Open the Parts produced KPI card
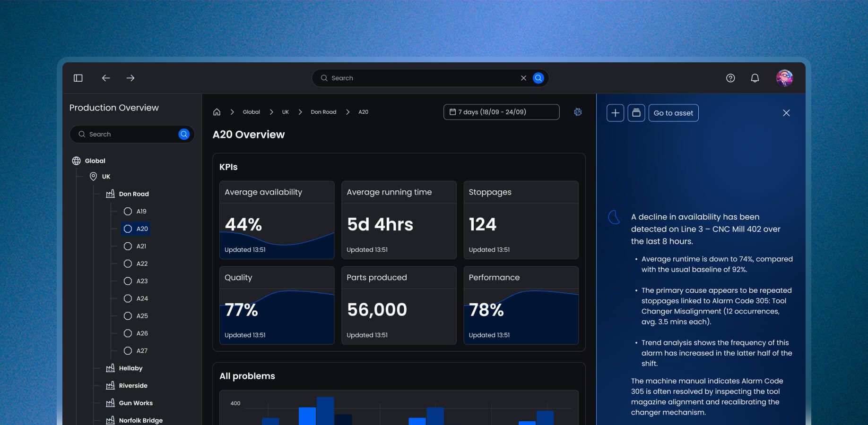 (x=399, y=306)
